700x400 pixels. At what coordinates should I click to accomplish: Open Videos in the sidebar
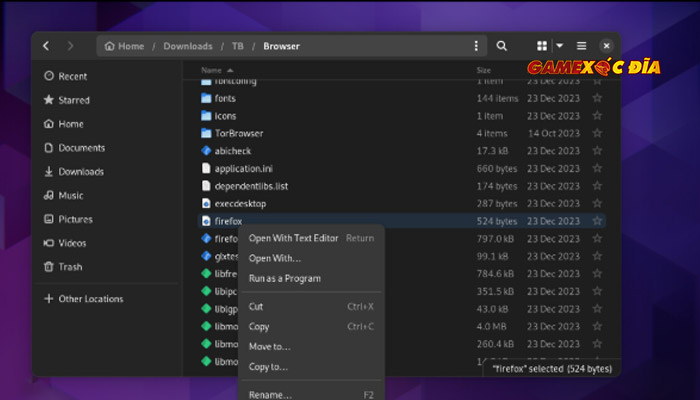coord(65,243)
